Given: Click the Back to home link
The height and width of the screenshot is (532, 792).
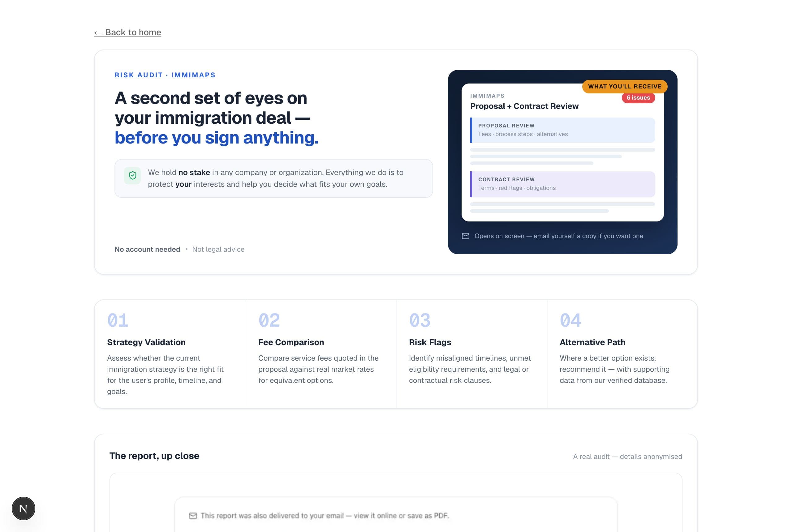Looking at the screenshot, I should coord(127,32).
